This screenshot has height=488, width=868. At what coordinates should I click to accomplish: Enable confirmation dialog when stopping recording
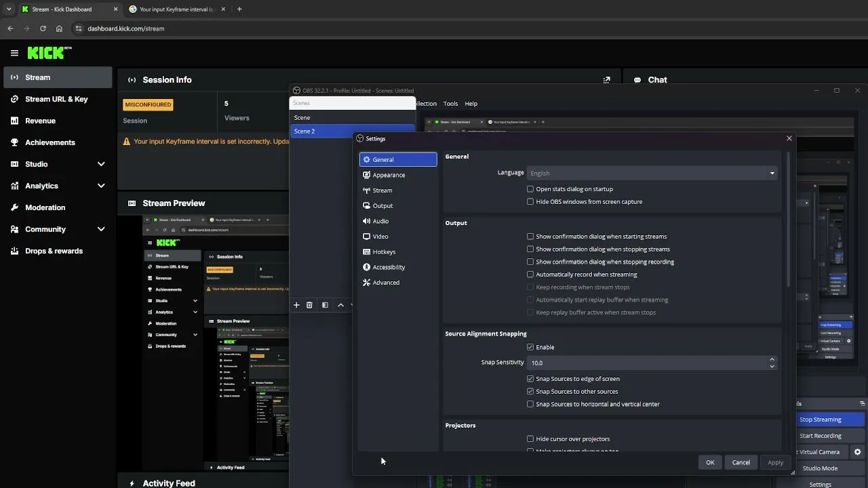[530, 262]
